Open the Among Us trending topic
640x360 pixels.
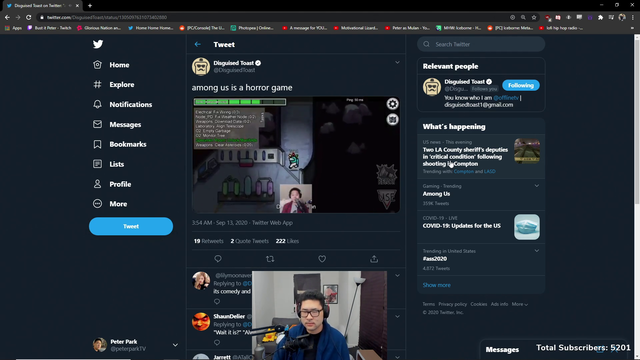coord(436,194)
